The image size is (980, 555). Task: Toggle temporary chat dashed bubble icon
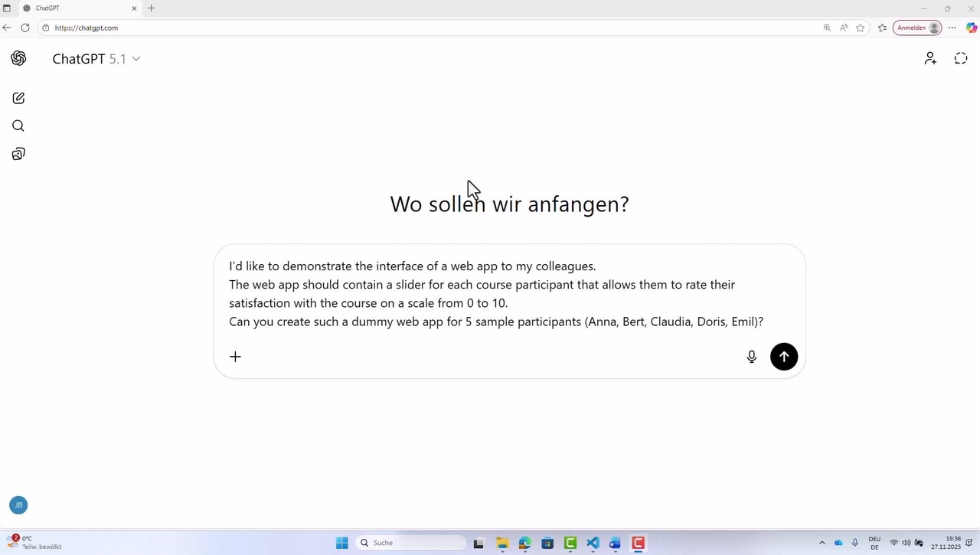coord(961,59)
